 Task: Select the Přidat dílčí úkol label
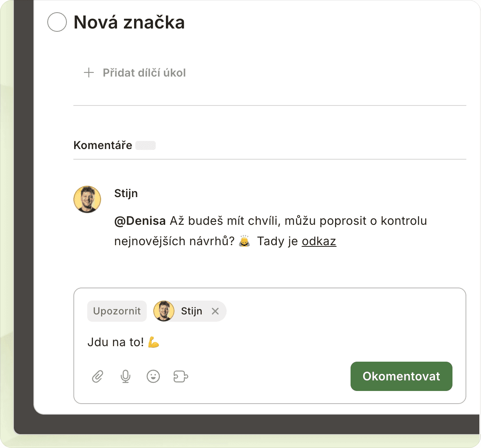(144, 73)
